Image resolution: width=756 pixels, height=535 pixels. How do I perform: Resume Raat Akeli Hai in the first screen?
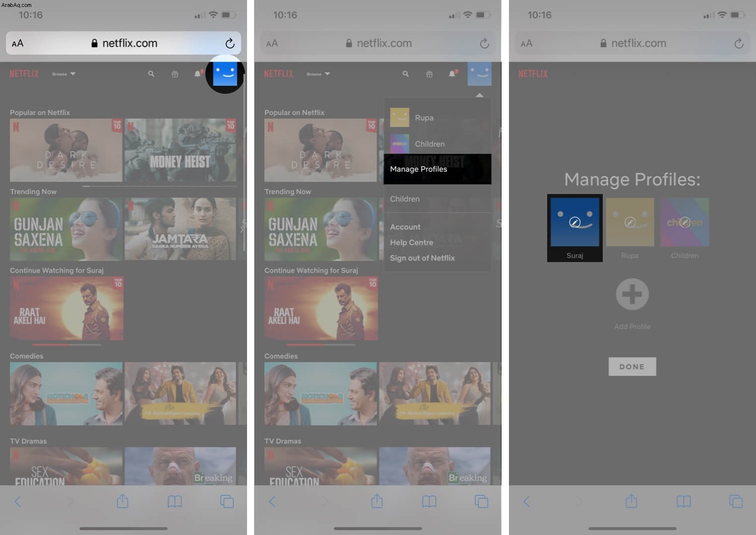coord(66,309)
